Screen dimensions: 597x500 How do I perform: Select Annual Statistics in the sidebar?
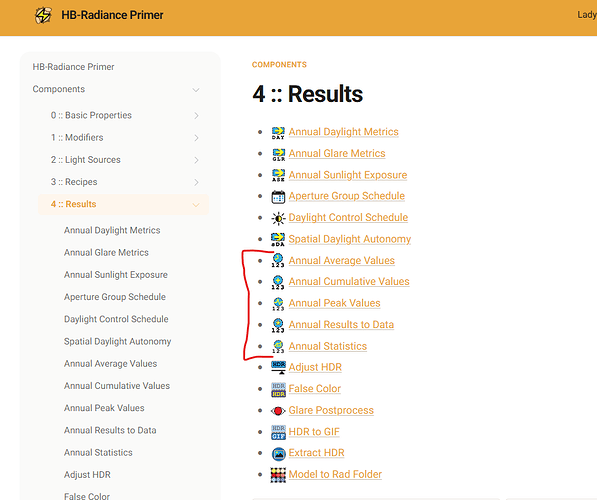click(98, 452)
